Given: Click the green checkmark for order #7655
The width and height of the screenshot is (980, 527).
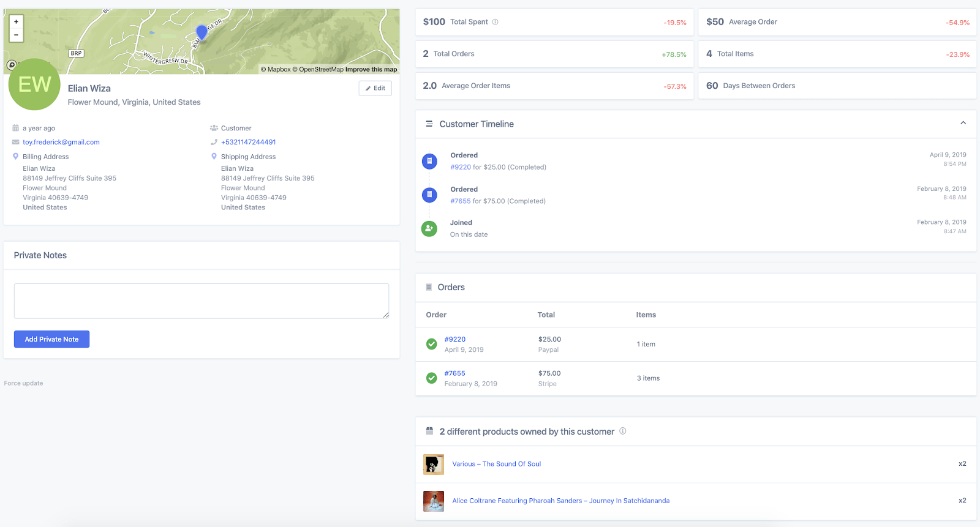Looking at the screenshot, I should click(x=432, y=378).
